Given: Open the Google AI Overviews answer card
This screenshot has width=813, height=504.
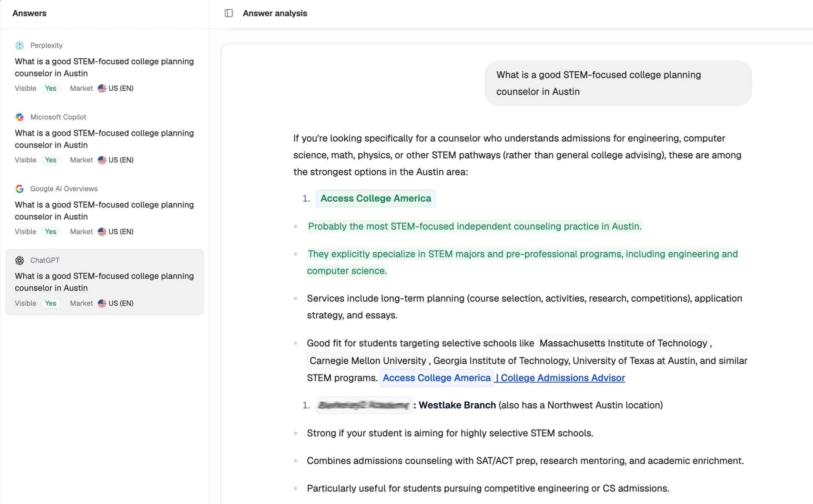Looking at the screenshot, I should click(x=105, y=210).
